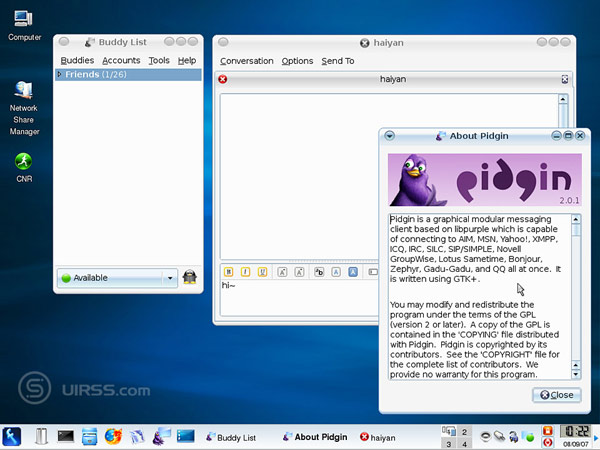
Task: Open Network Share Manager desktop icon
Action: pos(24,91)
